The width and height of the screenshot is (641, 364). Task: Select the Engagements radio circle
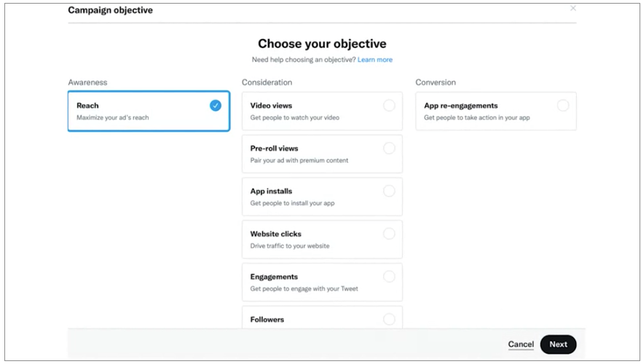[389, 277]
